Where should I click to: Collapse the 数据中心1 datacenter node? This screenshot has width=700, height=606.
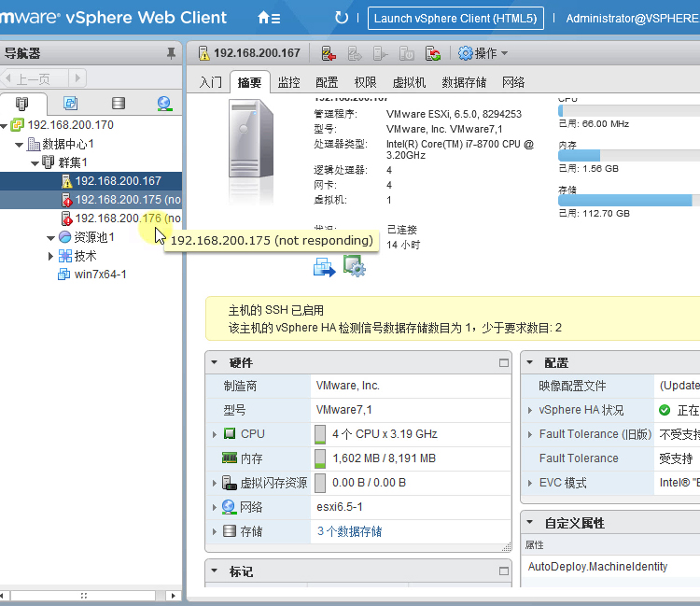point(19,145)
